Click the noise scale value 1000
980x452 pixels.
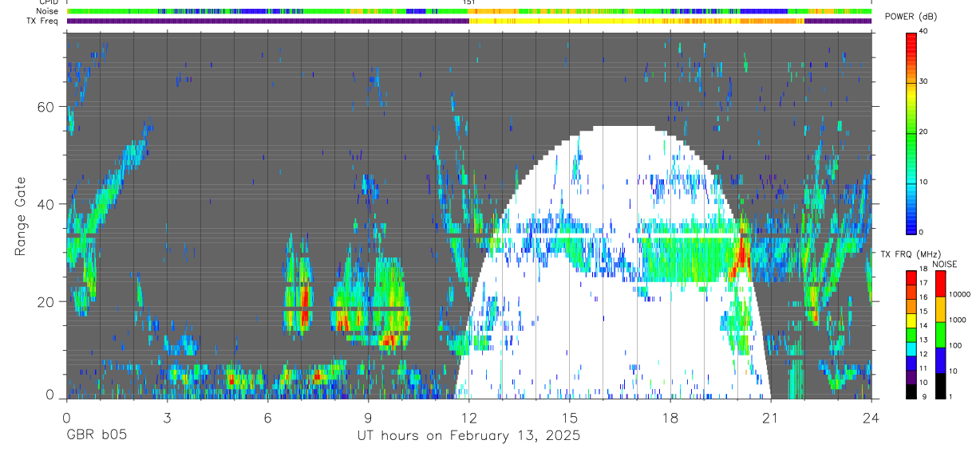coord(958,320)
